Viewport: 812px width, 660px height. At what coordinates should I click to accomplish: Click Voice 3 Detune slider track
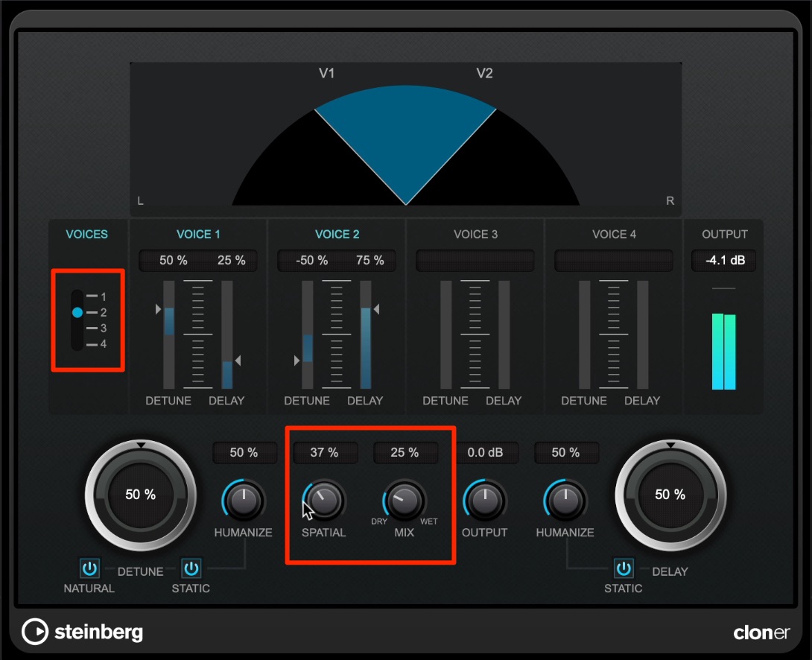pyautogui.click(x=446, y=334)
